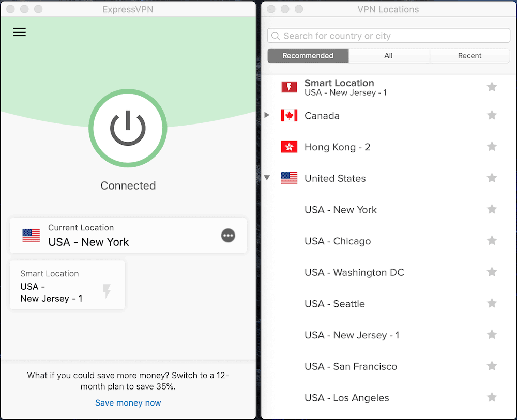Mark USA - Los Angeles as favorite
Viewport: 517px width, 420px height.
coord(492,397)
